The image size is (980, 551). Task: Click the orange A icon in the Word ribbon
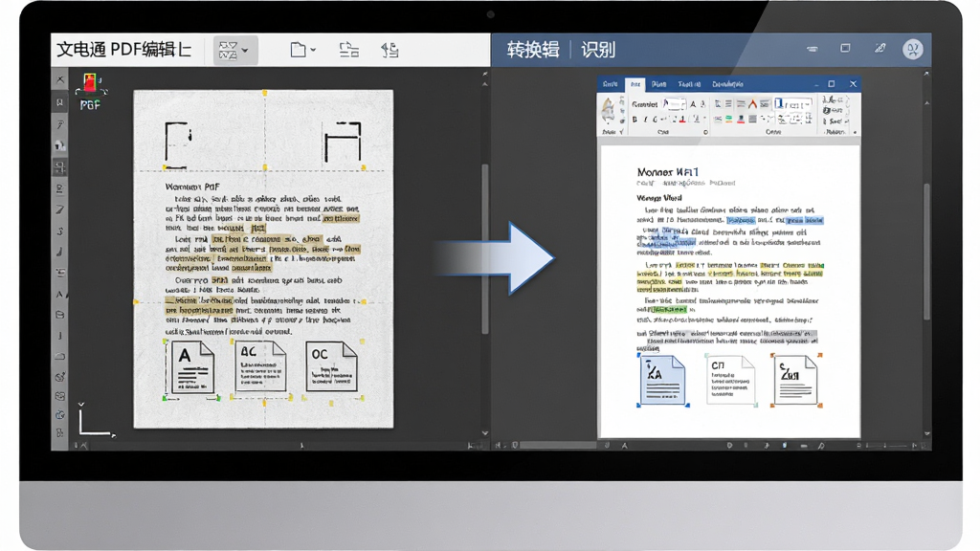tap(752, 104)
